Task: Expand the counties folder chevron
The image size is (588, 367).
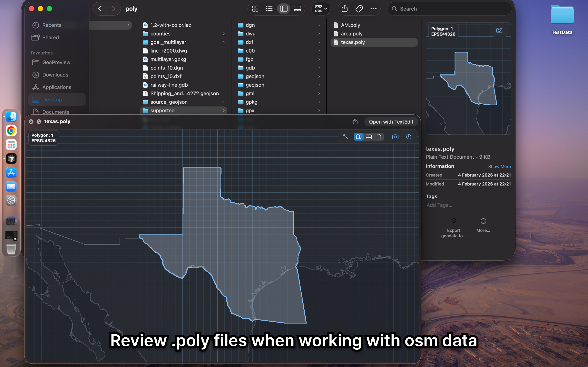Action: click(x=224, y=34)
